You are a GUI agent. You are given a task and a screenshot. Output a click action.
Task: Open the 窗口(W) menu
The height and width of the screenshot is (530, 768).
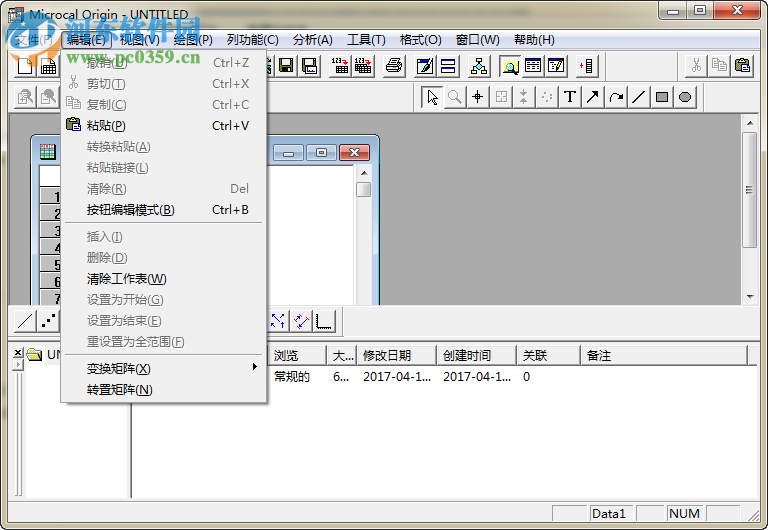tap(478, 40)
